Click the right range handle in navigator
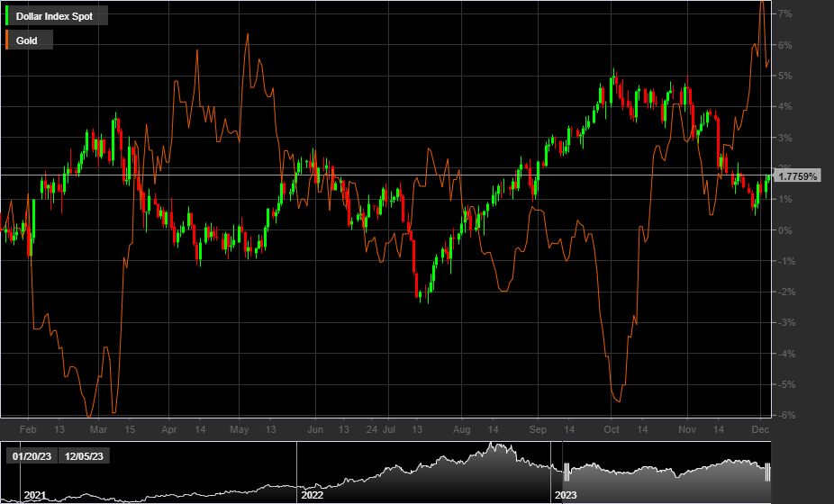834x504 pixels. (767, 472)
